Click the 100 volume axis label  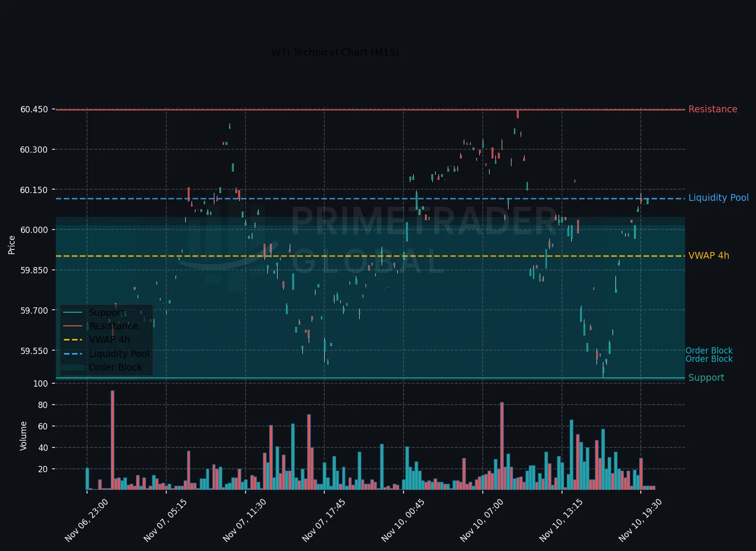(x=41, y=384)
